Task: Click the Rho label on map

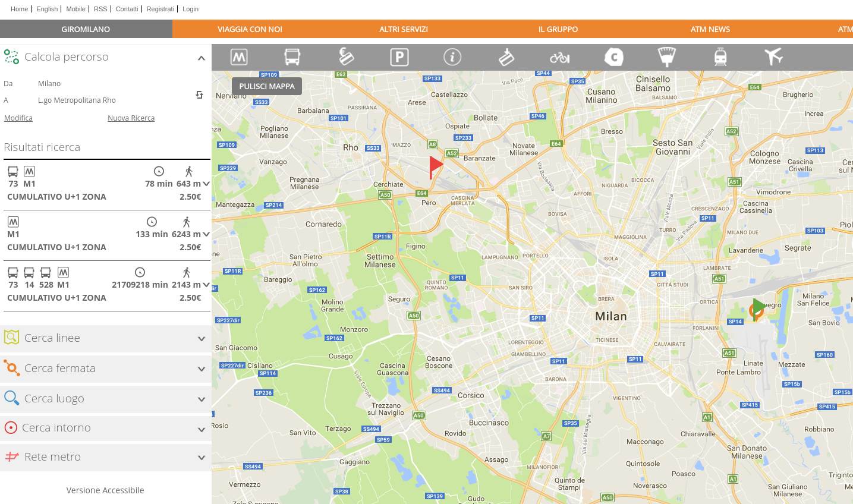Action: coord(351,147)
